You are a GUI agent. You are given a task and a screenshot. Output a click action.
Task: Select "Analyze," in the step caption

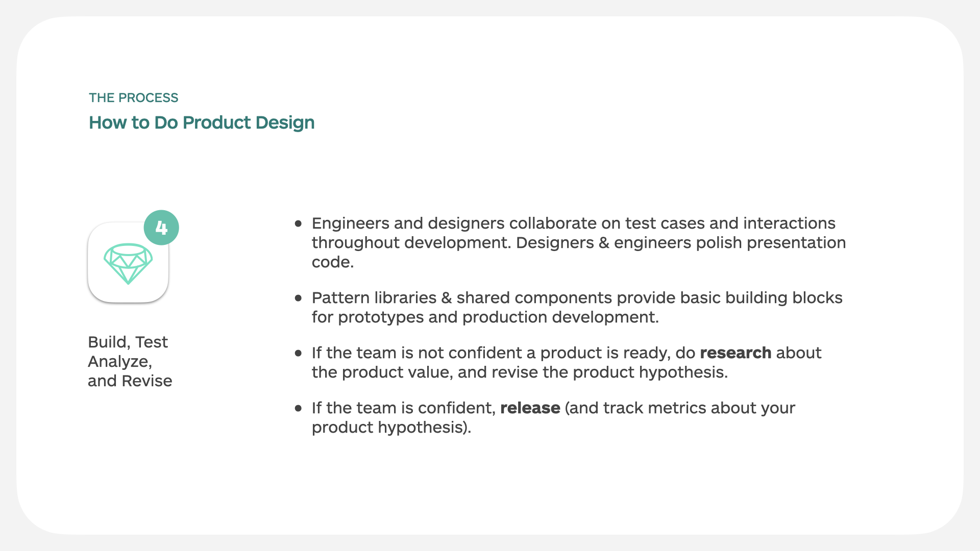[x=119, y=362]
